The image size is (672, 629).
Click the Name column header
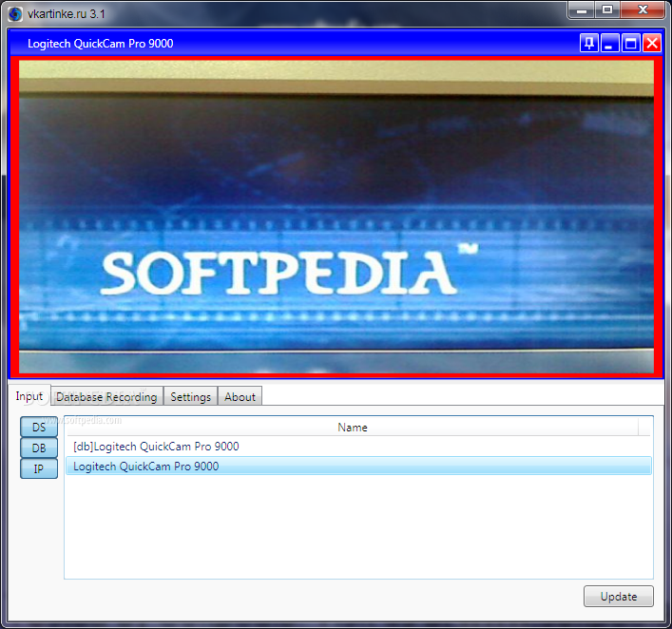coord(353,428)
